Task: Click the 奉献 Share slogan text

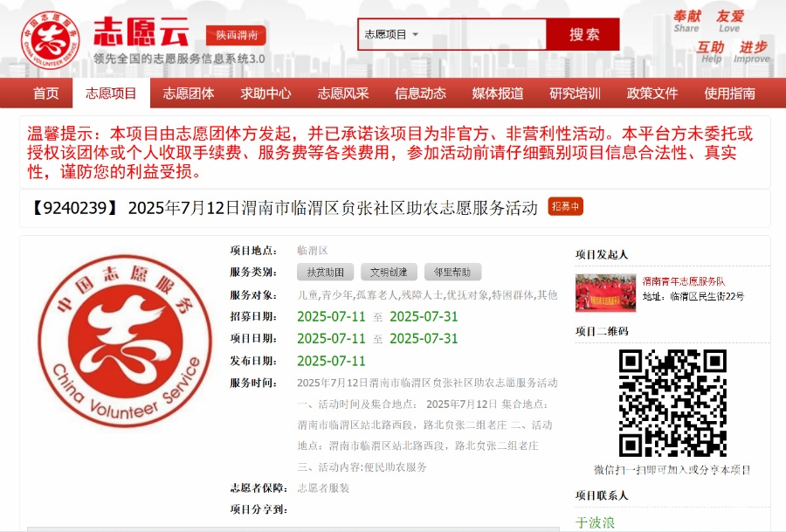Action: (x=686, y=21)
